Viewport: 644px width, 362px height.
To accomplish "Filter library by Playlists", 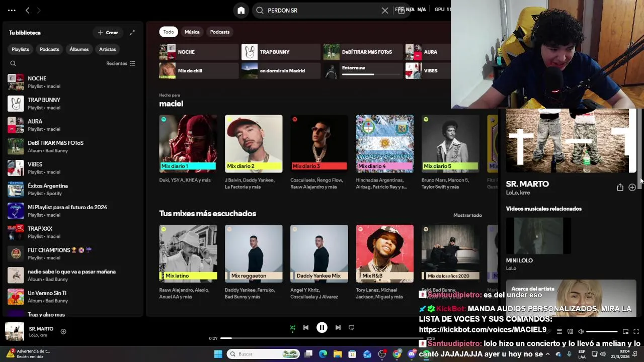I will coord(20,49).
